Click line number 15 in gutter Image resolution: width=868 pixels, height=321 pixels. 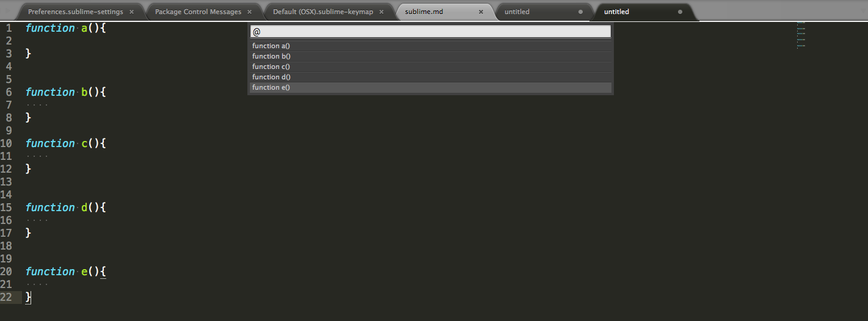[x=7, y=207]
